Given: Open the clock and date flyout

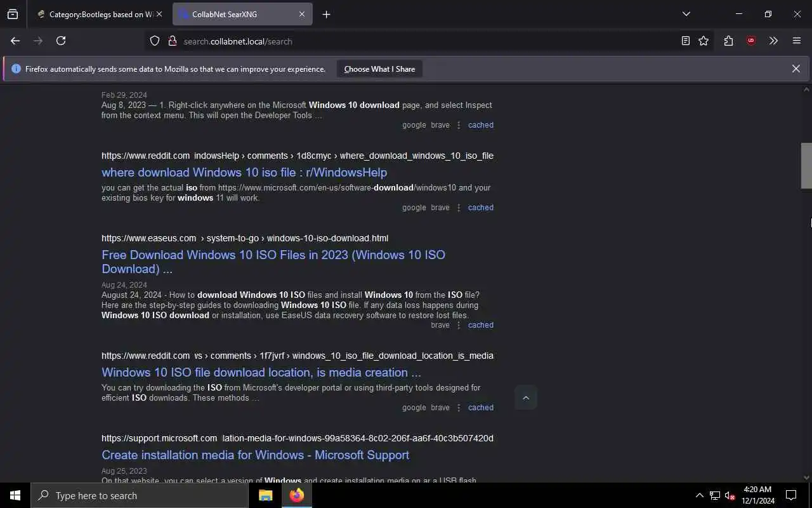Looking at the screenshot, I should tap(757, 495).
